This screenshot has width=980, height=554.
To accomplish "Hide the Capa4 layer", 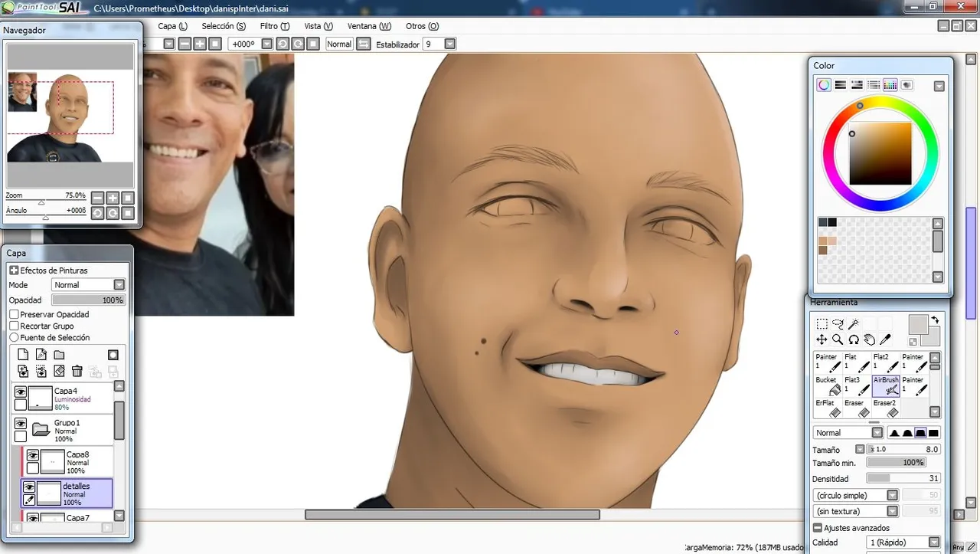I will pyautogui.click(x=21, y=392).
